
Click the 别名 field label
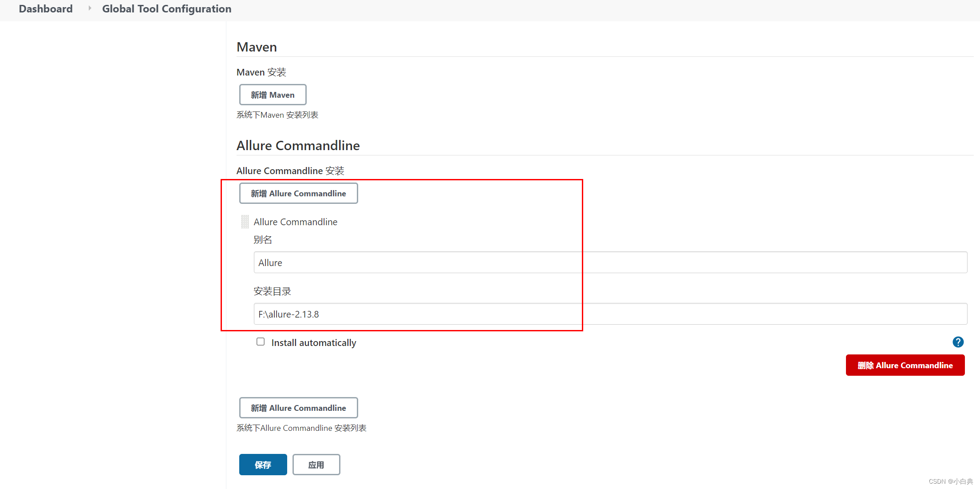click(x=263, y=240)
